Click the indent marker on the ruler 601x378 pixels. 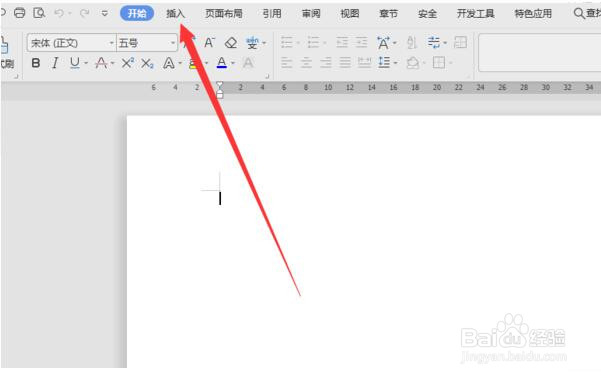coord(220,90)
